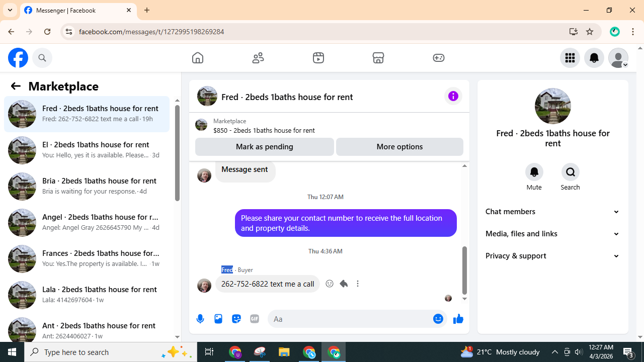This screenshot has height=362, width=644.
Task: Open the weather widget showing 21°C
Action: point(500,352)
